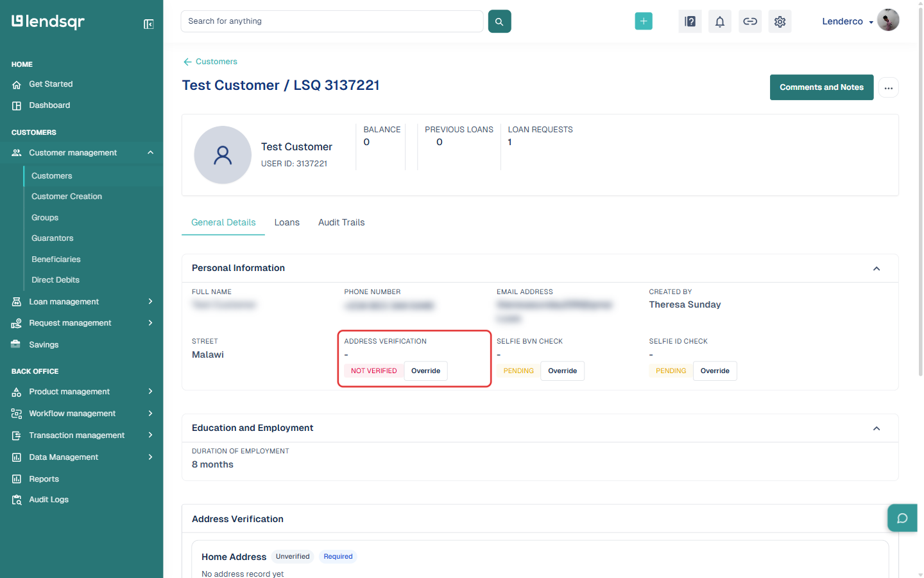Expand Loan management chevron
Viewport: 924px width, 578px height.
click(151, 302)
